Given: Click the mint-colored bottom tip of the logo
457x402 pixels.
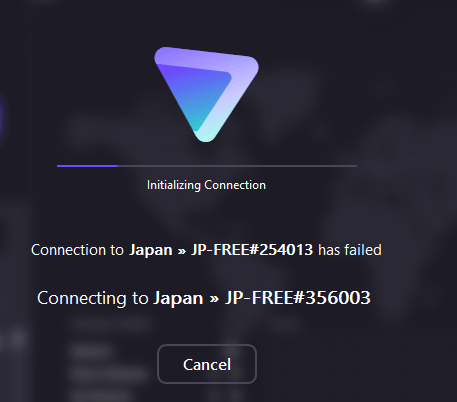Looking at the screenshot, I should pyautogui.click(x=206, y=136).
